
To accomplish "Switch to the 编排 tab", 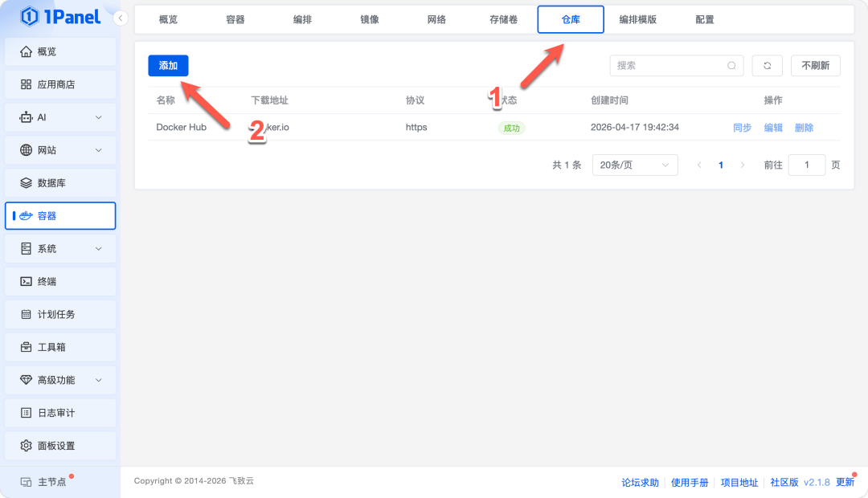I will pos(302,19).
